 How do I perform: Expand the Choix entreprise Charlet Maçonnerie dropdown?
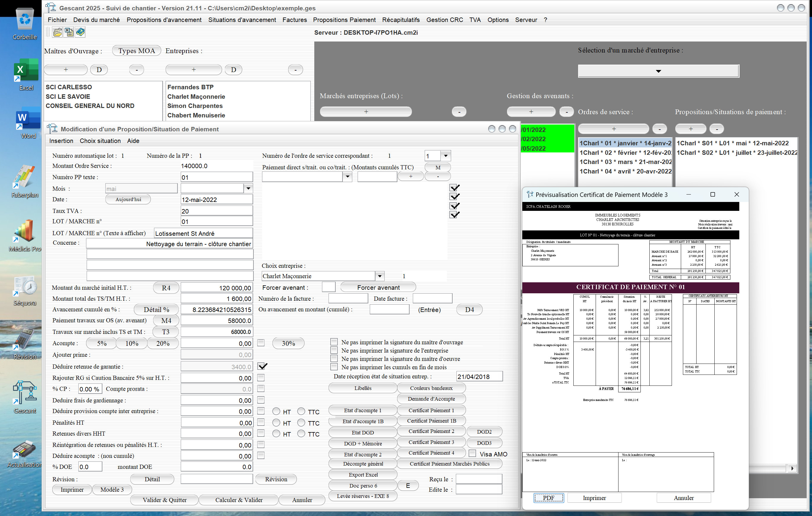(380, 276)
